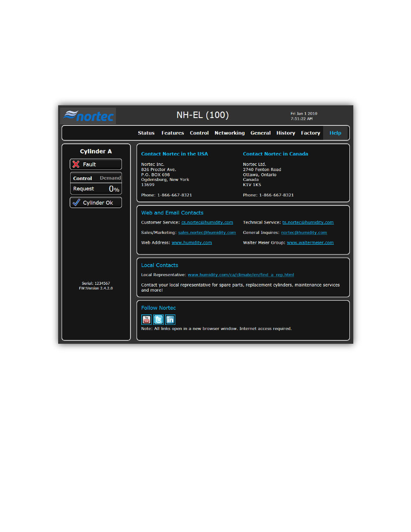Image resolution: width=411 pixels, height=532 pixels.
Task: Click the K1V 1K5 postal code
Action: pyautogui.click(x=252, y=185)
